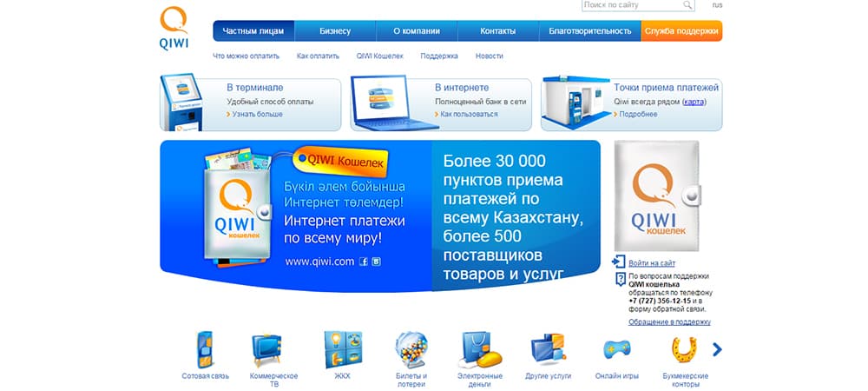This screenshot has width=868, height=391.
Task: Open the Благотворительность tab
Action: (x=590, y=31)
